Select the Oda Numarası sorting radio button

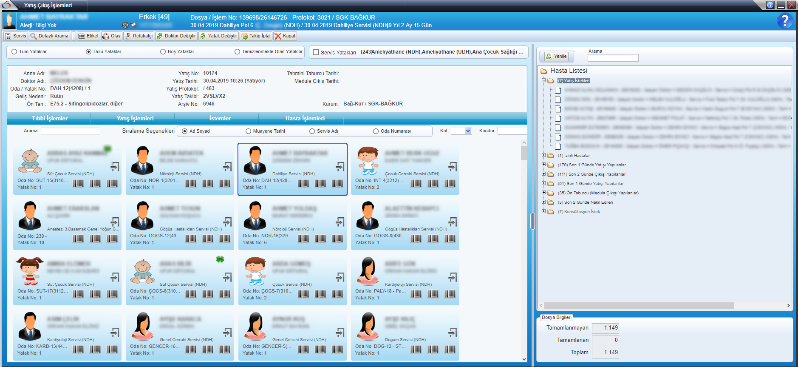click(376, 131)
